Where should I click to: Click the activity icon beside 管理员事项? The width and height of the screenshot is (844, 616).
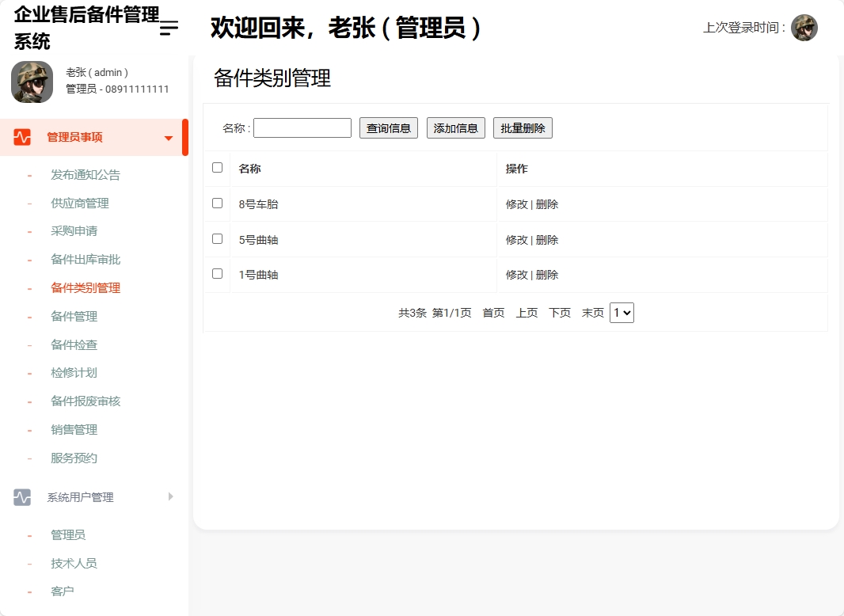(20, 136)
